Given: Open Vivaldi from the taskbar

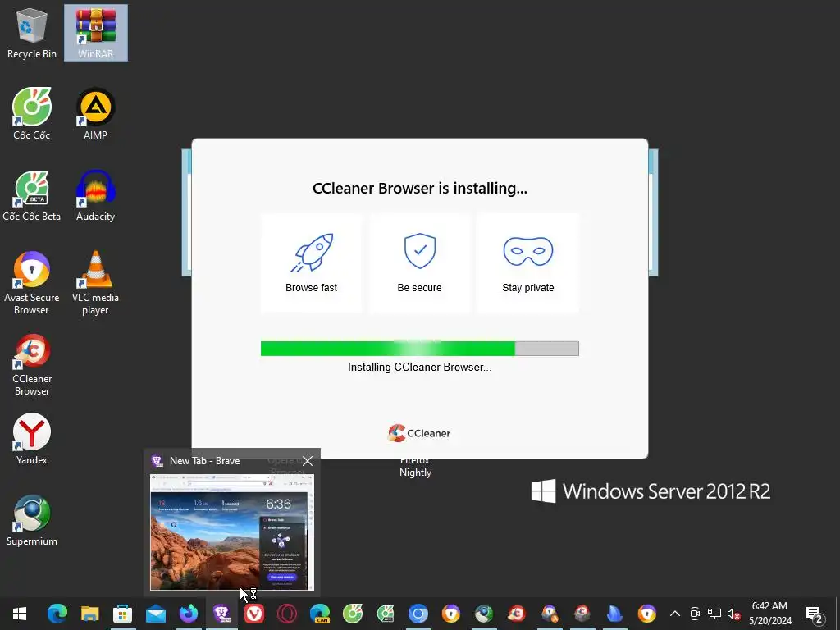Looking at the screenshot, I should click(x=254, y=614).
